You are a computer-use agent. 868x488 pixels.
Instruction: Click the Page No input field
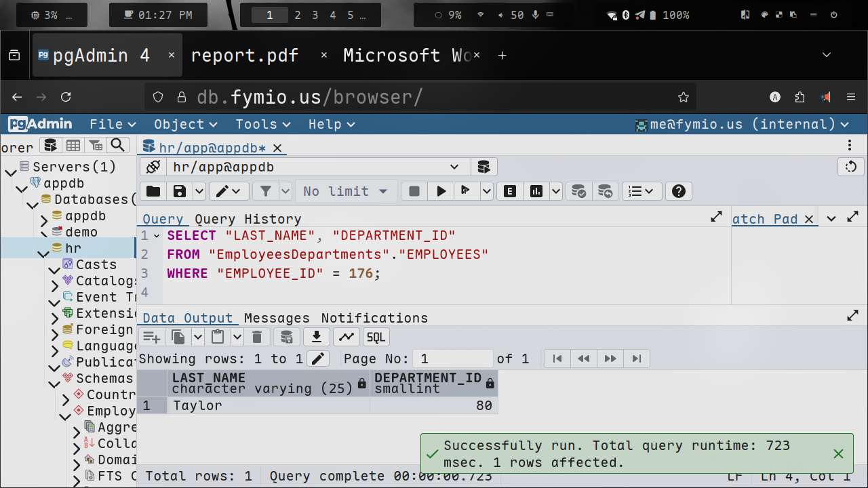pos(454,359)
